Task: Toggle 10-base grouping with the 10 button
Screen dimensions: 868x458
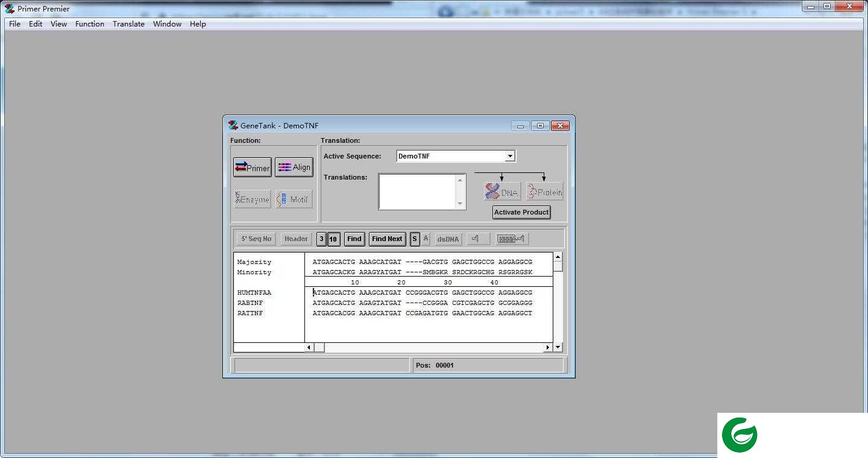Action: click(x=333, y=239)
